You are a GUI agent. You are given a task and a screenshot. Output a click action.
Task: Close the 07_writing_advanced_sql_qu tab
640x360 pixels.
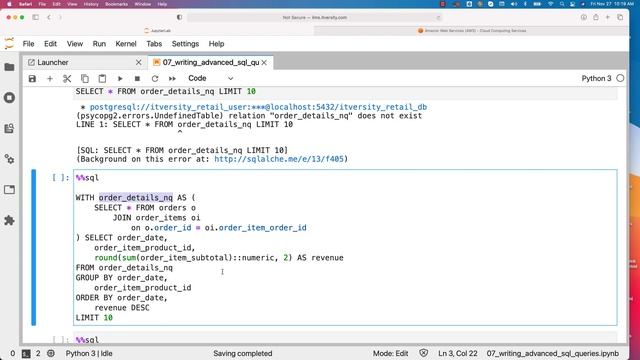point(264,62)
